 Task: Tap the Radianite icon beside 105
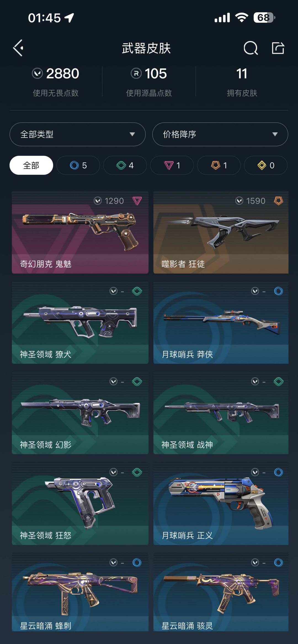[136, 74]
